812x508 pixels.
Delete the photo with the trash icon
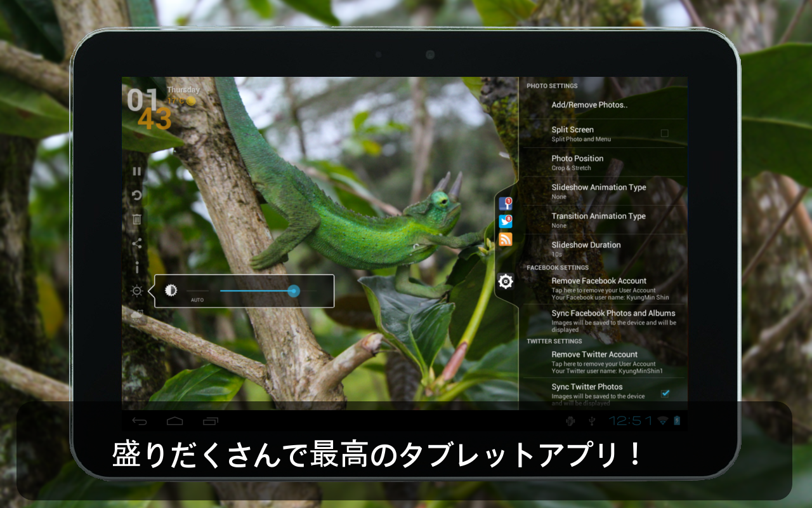[137, 219]
